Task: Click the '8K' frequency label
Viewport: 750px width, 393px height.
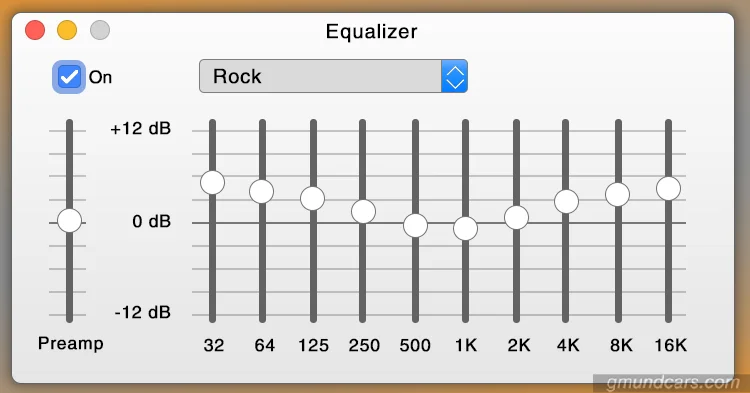Action: pyautogui.click(x=621, y=345)
